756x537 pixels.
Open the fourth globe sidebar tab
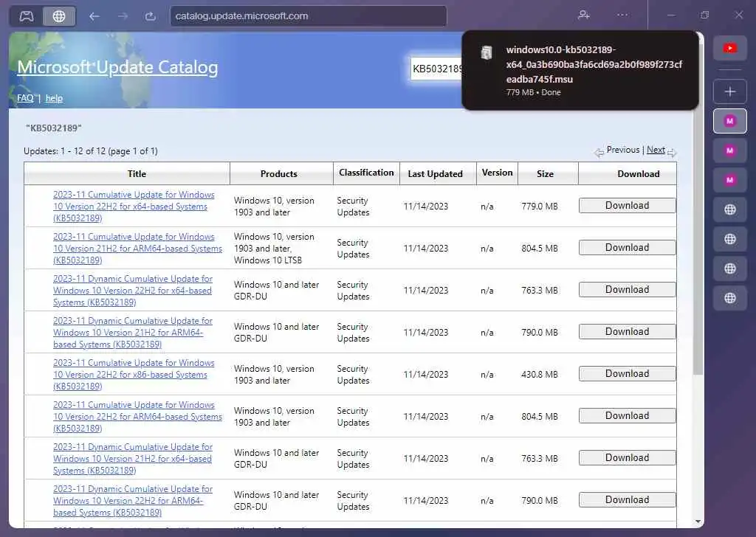[x=730, y=298]
